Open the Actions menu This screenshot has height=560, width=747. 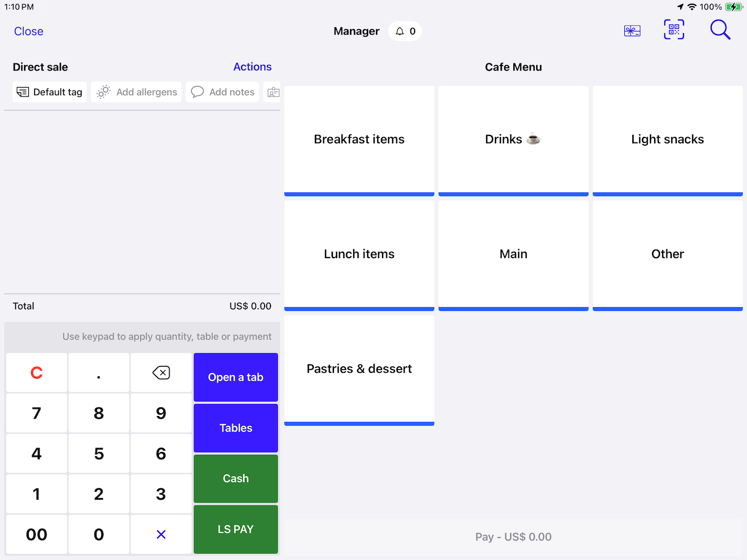252,67
